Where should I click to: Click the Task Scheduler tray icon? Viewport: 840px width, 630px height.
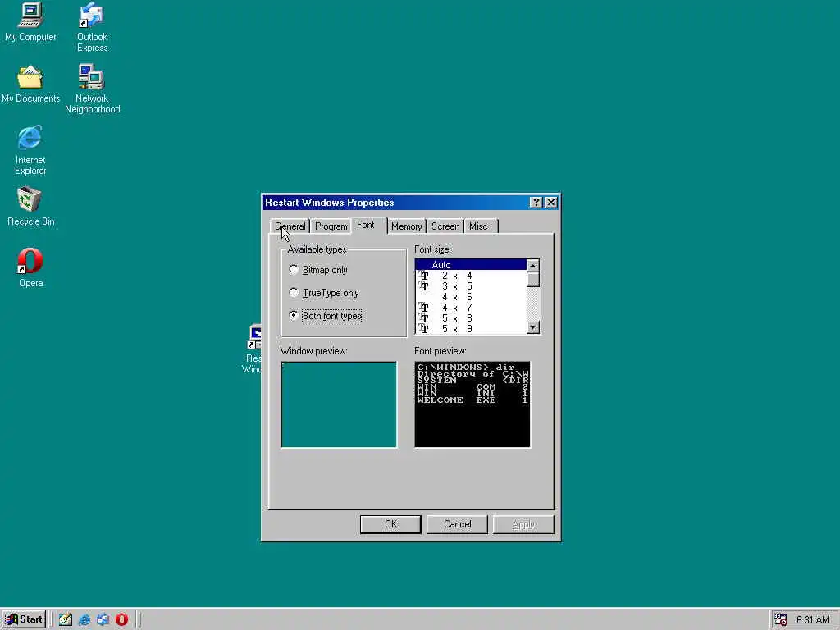(781, 620)
